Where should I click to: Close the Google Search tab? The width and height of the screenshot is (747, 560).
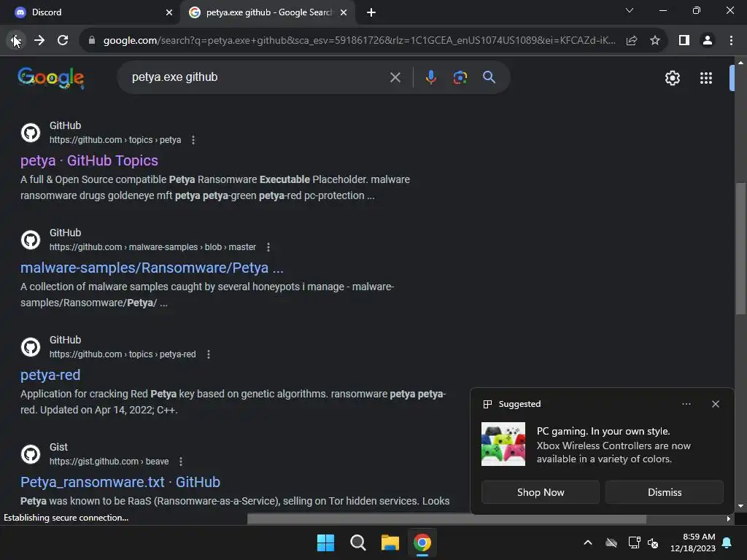click(x=344, y=12)
